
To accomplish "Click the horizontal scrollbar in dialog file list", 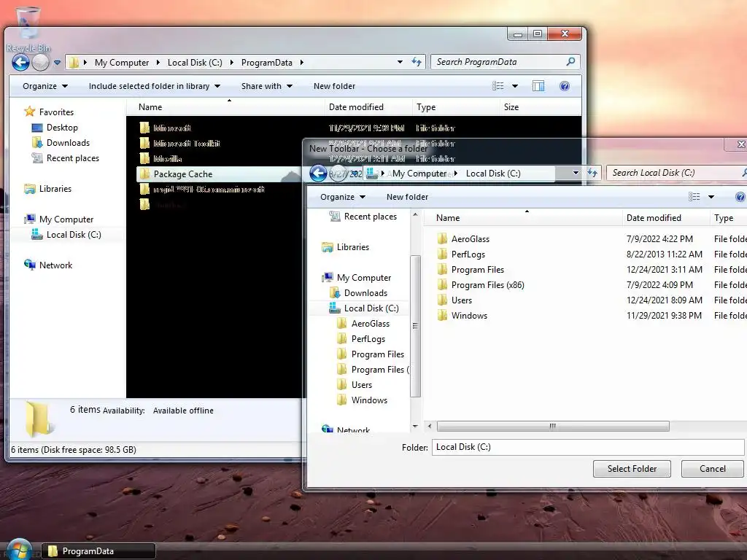I will click(x=553, y=426).
